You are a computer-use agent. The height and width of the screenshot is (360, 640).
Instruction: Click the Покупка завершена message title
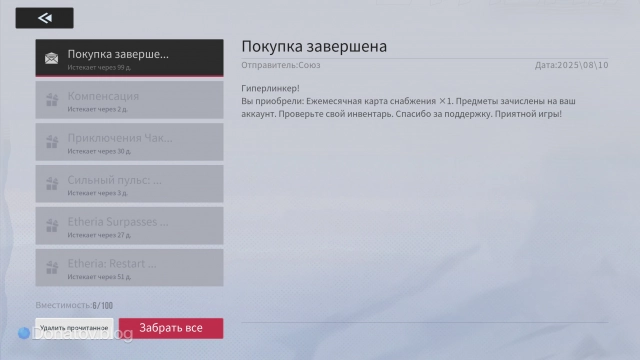314,47
